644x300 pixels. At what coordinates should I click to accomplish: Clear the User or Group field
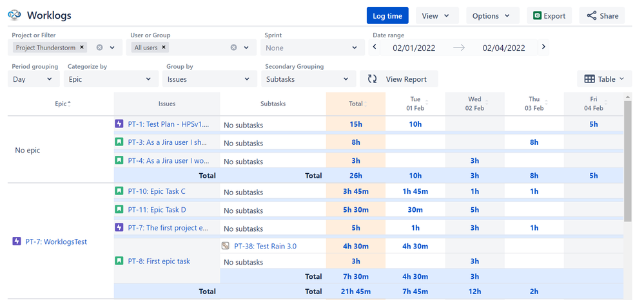pyautogui.click(x=234, y=48)
